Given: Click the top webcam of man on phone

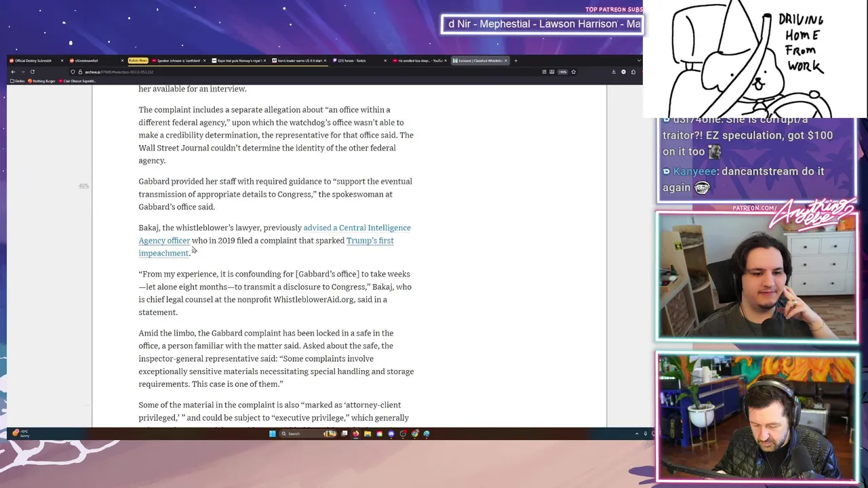Looking at the screenshot, I should click(757, 277).
